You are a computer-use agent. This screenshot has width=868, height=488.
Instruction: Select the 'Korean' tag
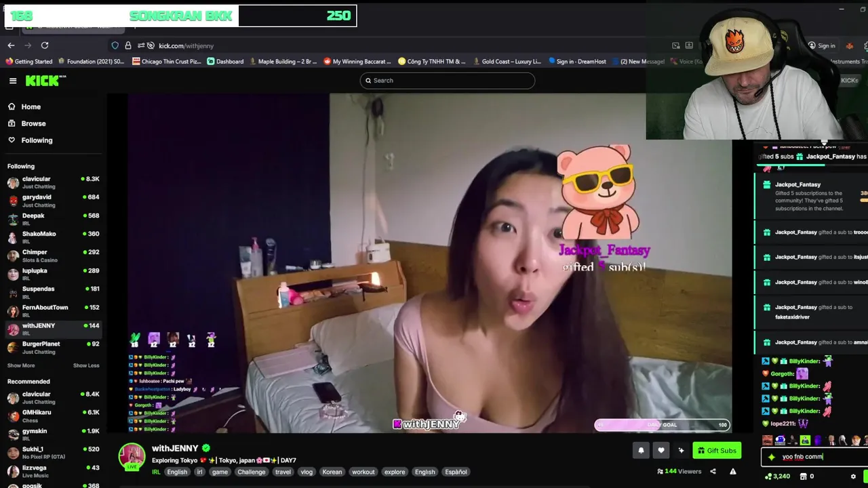point(332,472)
